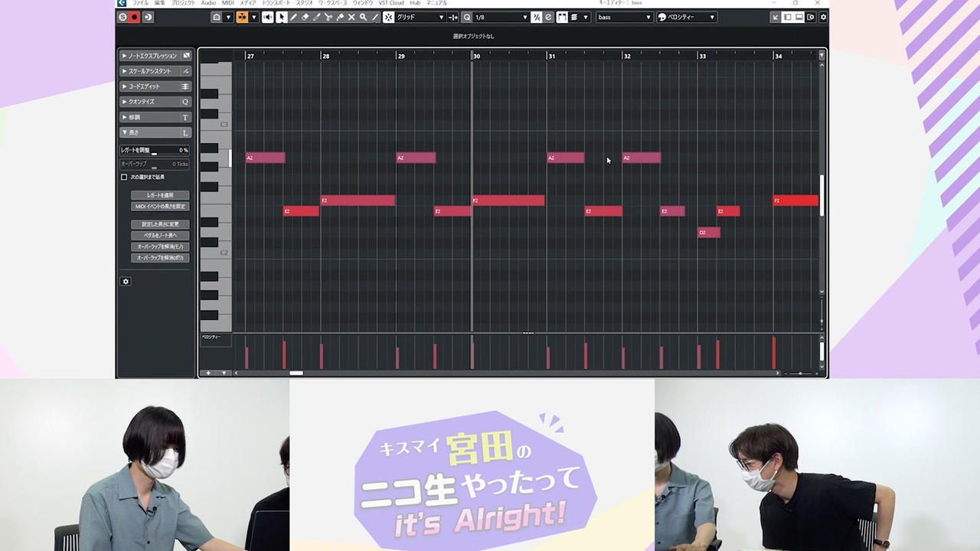Viewport: 980px width, 551px height.
Task: Toggle the red Record in Editor button
Action: click(x=135, y=17)
